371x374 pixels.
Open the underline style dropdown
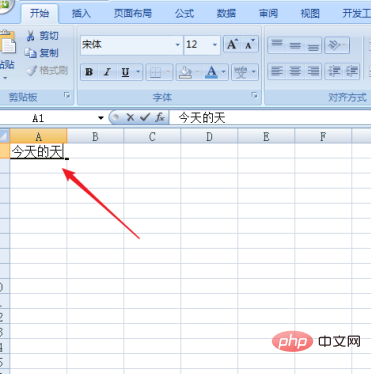pos(138,72)
